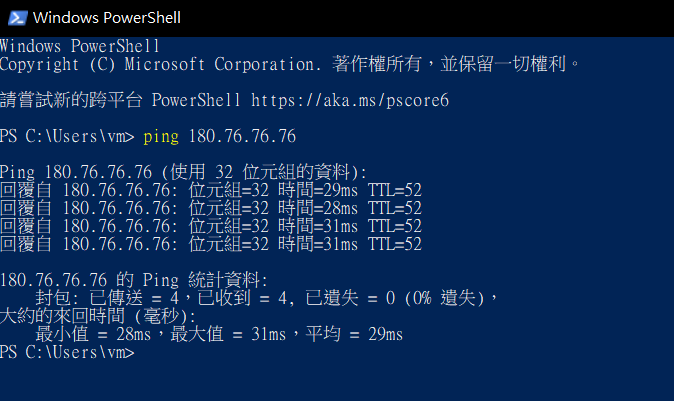This screenshot has width=674, height=401.
Task: Click the third reply line from 180.76.76.76
Action: 210,226
